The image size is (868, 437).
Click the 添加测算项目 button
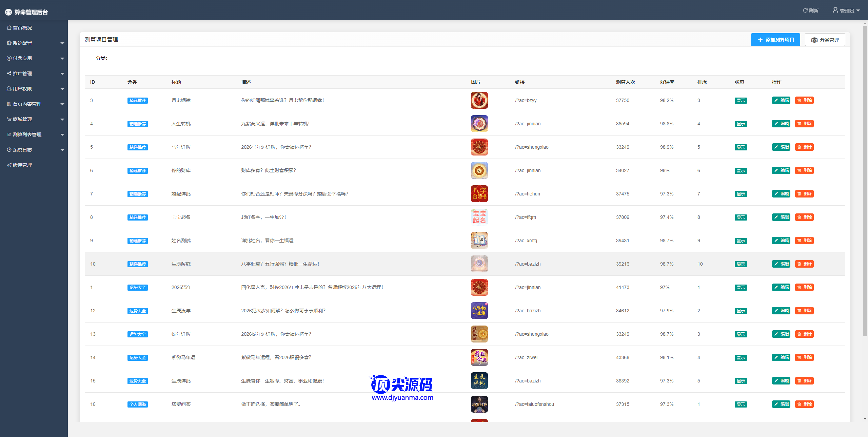(x=775, y=40)
